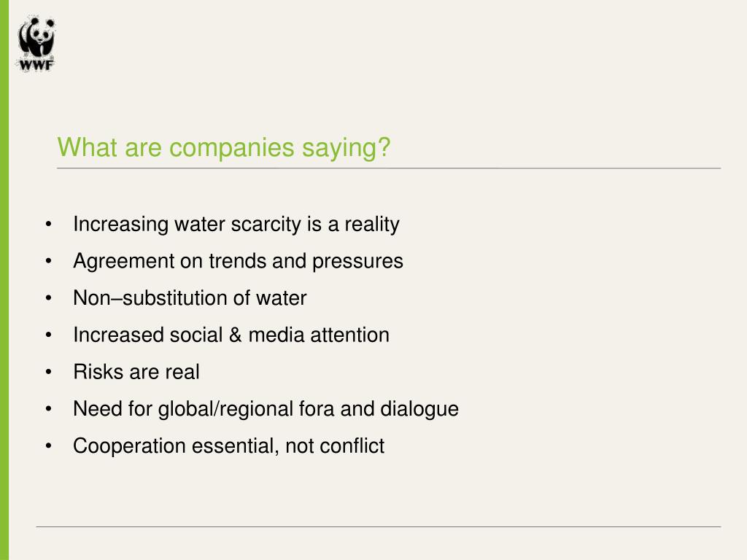747x560 pixels.
Task: Click the WWF letters beneath the panda
Action: coord(36,64)
